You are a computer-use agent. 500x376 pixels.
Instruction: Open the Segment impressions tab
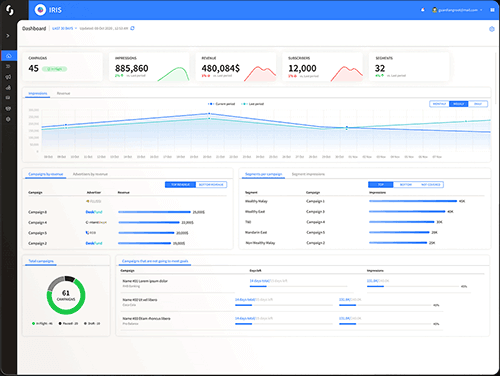pos(308,174)
